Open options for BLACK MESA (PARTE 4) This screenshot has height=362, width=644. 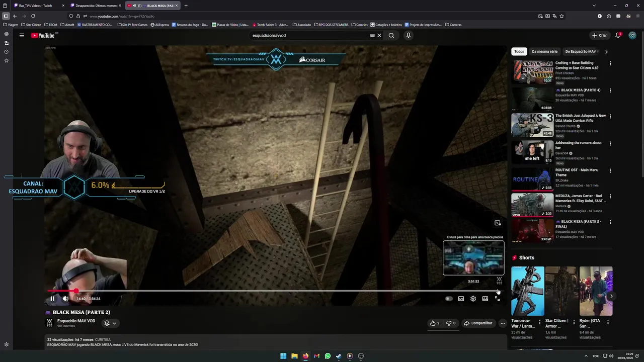(x=610, y=90)
